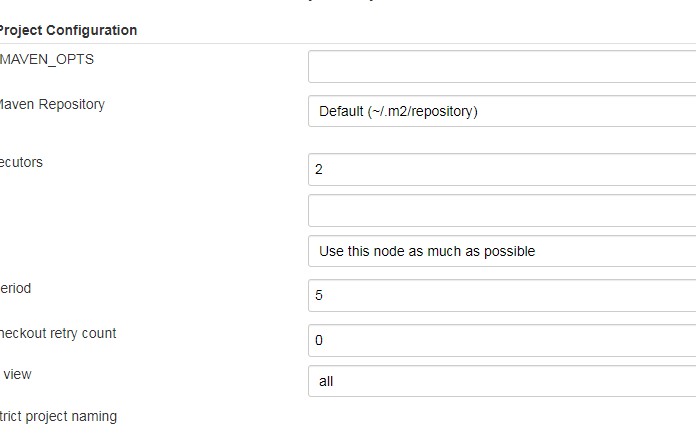The height and width of the screenshot is (435, 696).
Task: Click the strict project naming label
Action: pyautogui.click(x=58, y=416)
